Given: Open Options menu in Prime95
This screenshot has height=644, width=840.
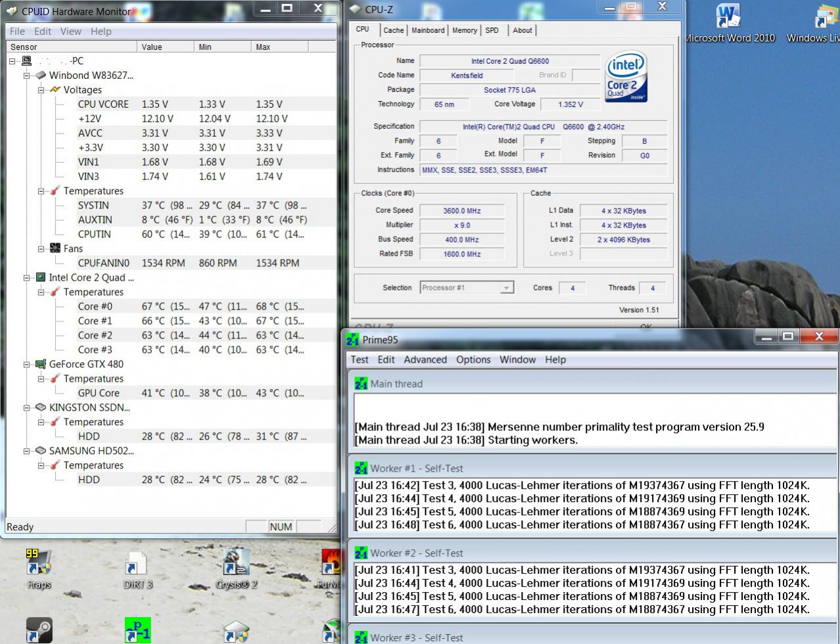Looking at the screenshot, I should [x=473, y=359].
